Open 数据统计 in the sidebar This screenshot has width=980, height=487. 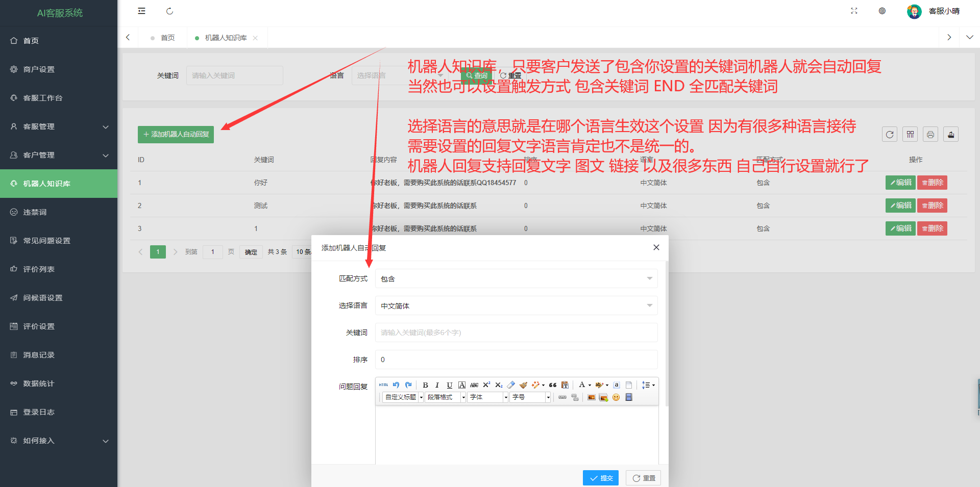pos(59,383)
